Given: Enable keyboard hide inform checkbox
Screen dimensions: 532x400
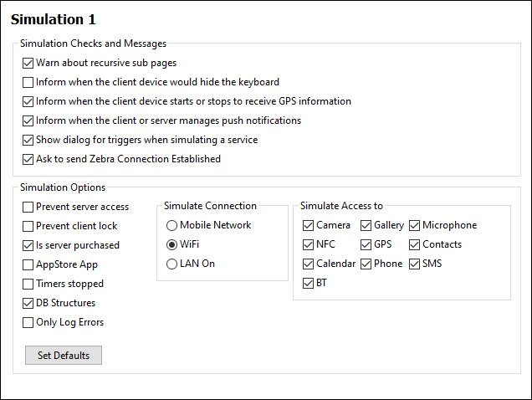Looking at the screenshot, I should [x=28, y=82].
